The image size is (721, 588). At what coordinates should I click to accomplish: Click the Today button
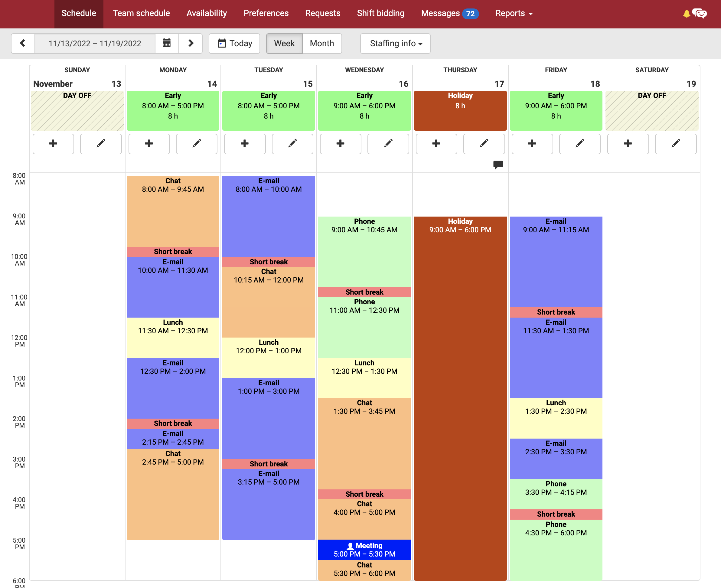point(234,43)
